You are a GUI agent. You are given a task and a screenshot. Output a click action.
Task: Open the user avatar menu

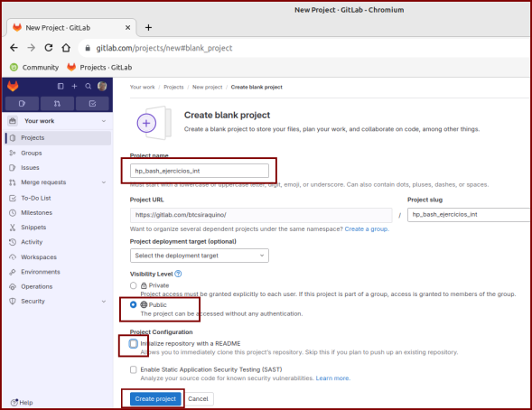pyautogui.click(x=102, y=86)
